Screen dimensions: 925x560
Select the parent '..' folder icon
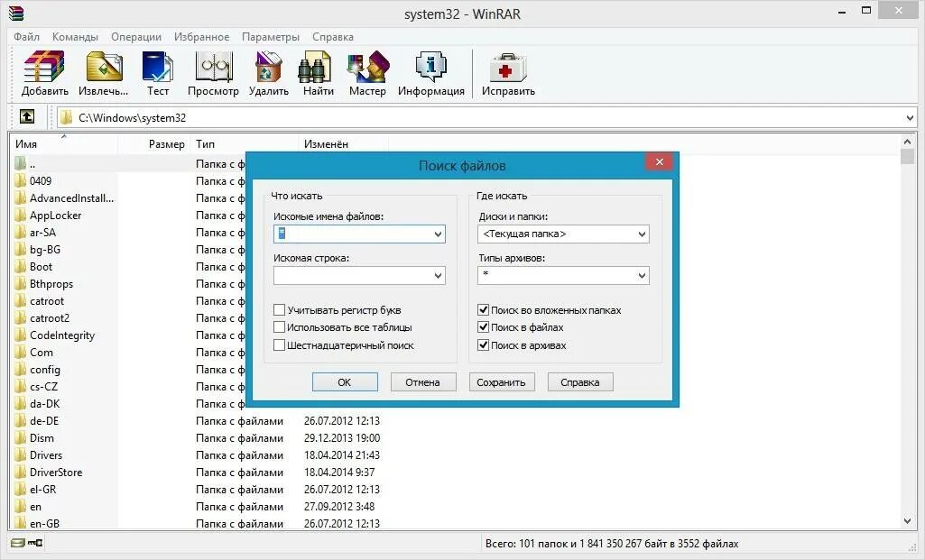[21, 163]
